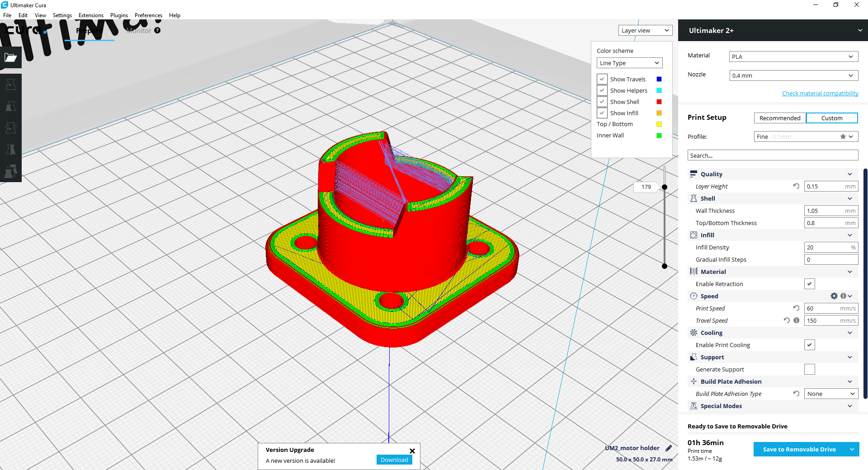Click the Support category icon

(x=693, y=357)
